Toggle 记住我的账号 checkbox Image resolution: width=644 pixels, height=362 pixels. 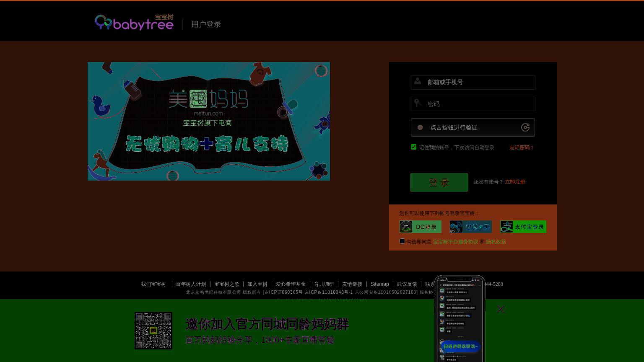click(x=413, y=147)
